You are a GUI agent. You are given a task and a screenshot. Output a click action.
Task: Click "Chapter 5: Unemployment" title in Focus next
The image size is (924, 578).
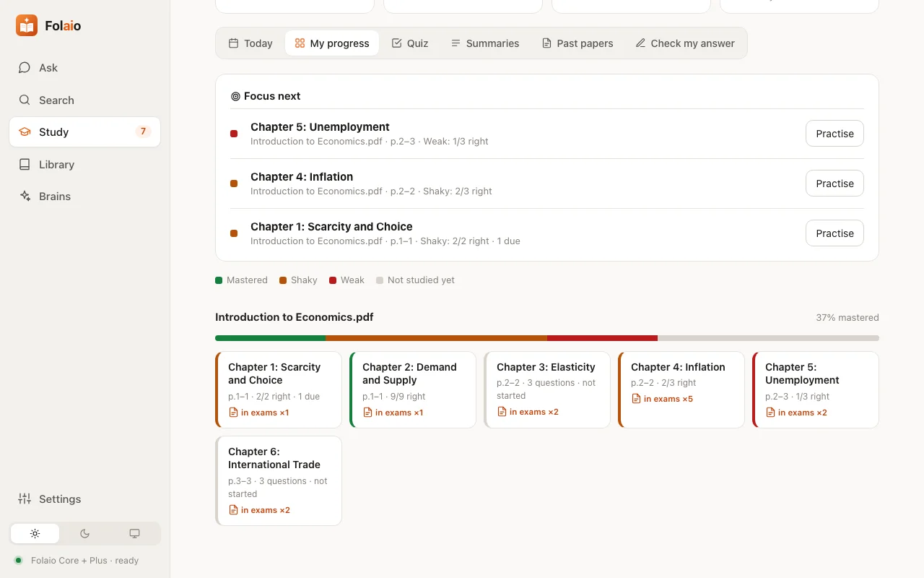pos(320,127)
